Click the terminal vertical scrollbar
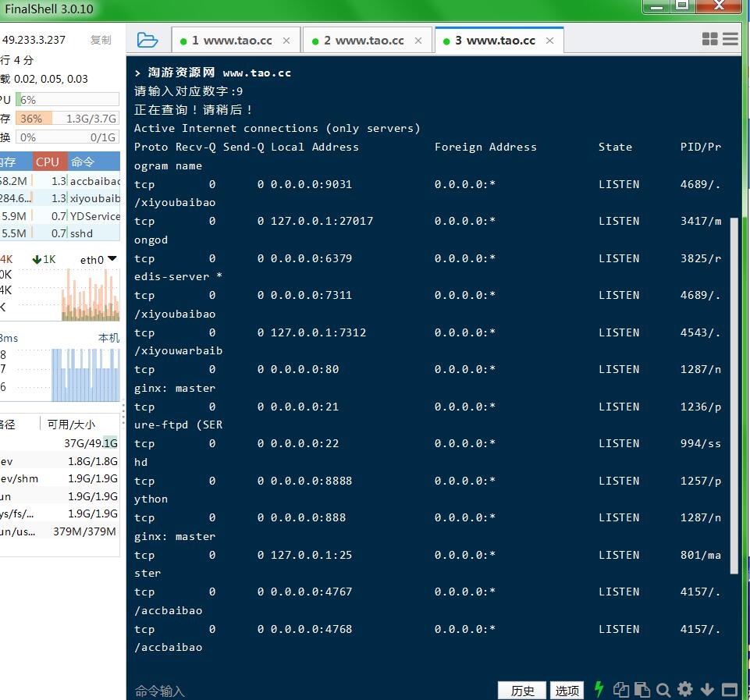Screen dimensions: 750x700 (x=734, y=390)
